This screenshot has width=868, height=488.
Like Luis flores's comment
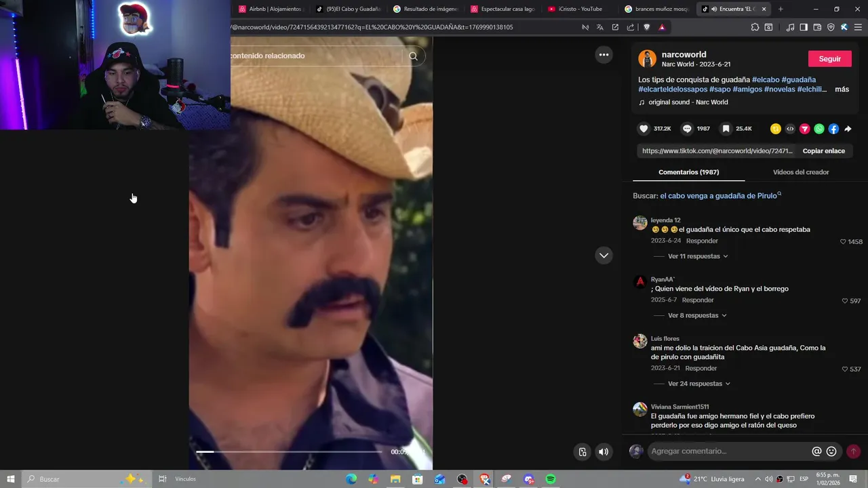pos(845,369)
